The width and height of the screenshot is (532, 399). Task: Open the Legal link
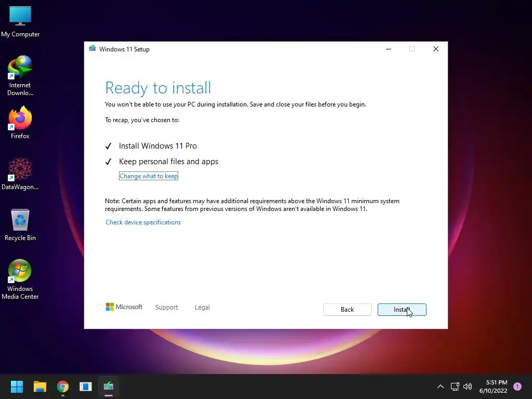[202, 308]
